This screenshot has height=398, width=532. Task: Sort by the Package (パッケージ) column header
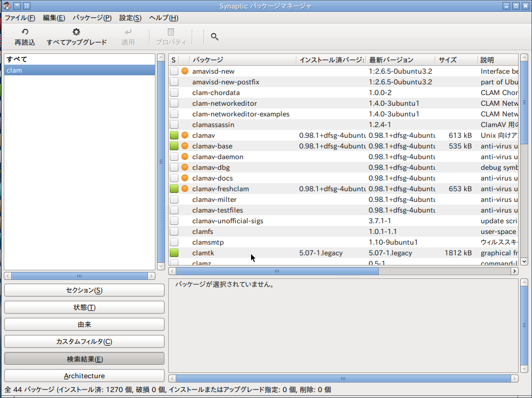click(242, 60)
